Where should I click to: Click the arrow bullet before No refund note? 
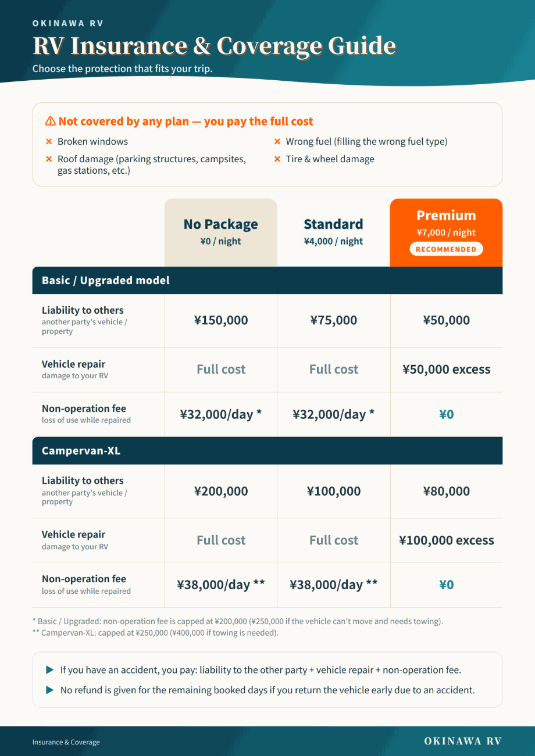point(49,690)
